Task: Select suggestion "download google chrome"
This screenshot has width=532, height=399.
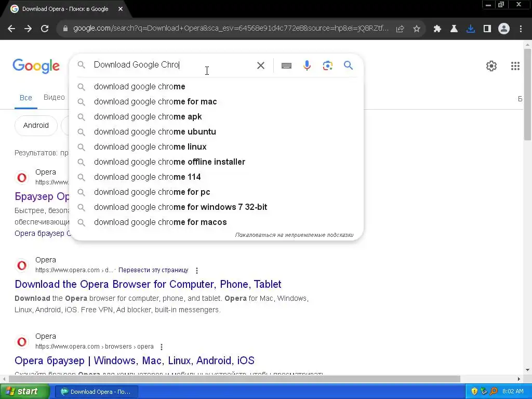Action: (x=217, y=87)
